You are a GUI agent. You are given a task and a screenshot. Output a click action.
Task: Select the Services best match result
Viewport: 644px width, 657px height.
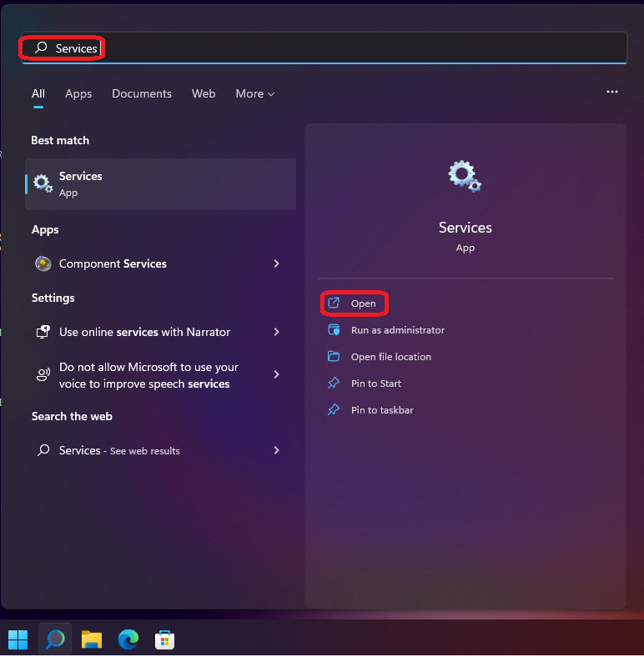click(160, 184)
